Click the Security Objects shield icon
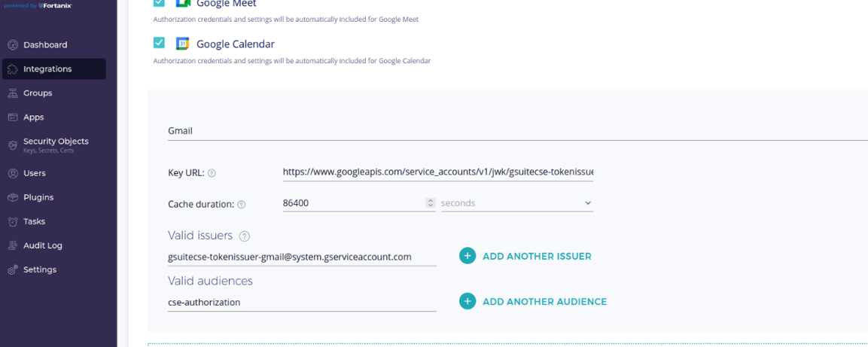868x347 pixels. tap(13, 145)
